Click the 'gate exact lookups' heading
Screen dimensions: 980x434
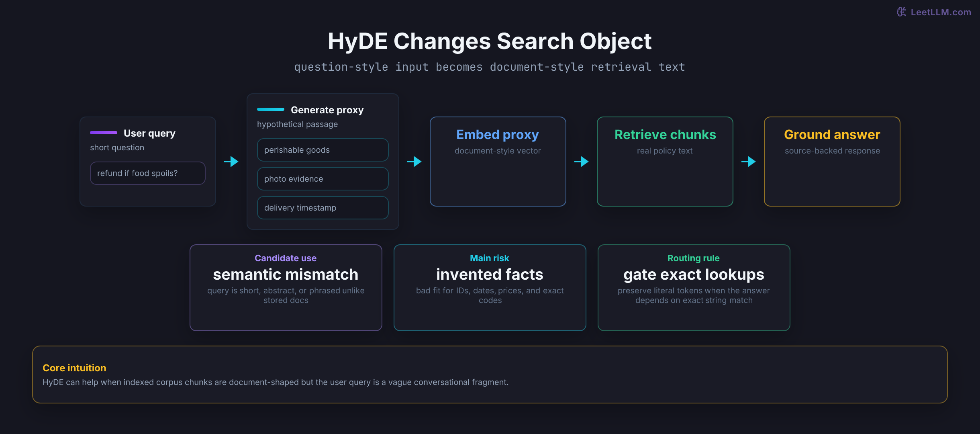tap(694, 274)
